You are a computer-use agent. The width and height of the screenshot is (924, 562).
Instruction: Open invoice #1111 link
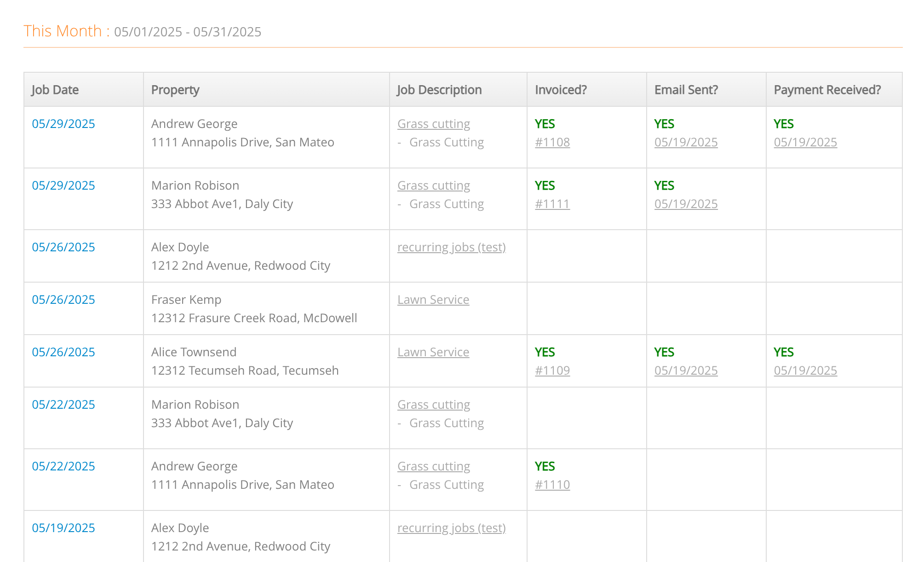[552, 204]
